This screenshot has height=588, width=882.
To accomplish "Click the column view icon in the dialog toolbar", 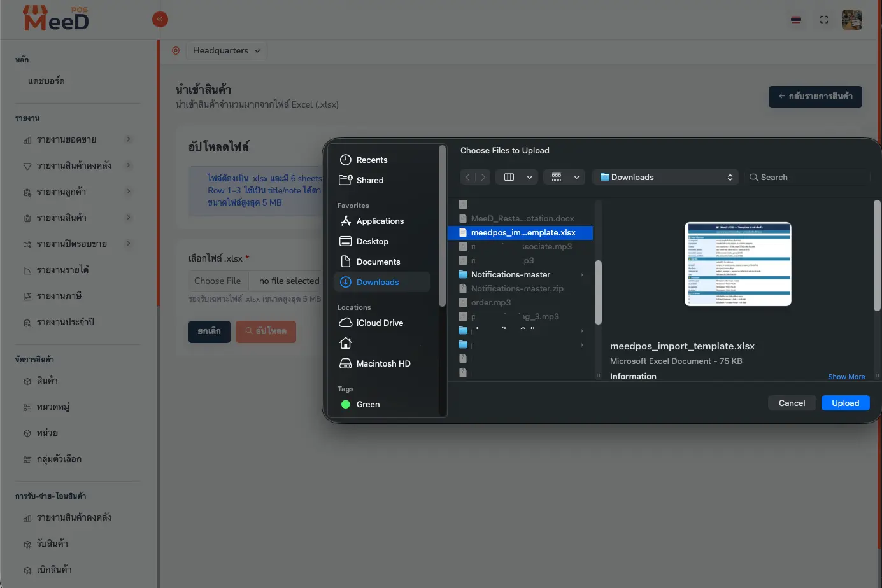I will pyautogui.click(x=509, y=178).
